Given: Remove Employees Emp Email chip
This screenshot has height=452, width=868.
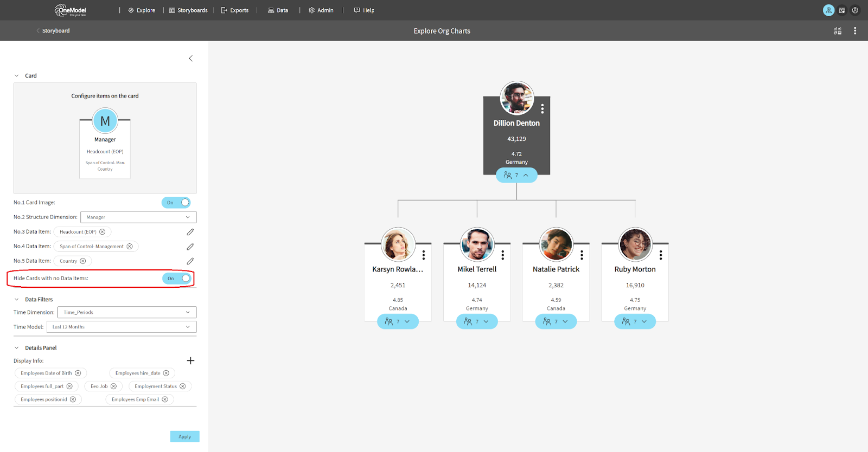Looking at the screenshot, I should 165,399.
